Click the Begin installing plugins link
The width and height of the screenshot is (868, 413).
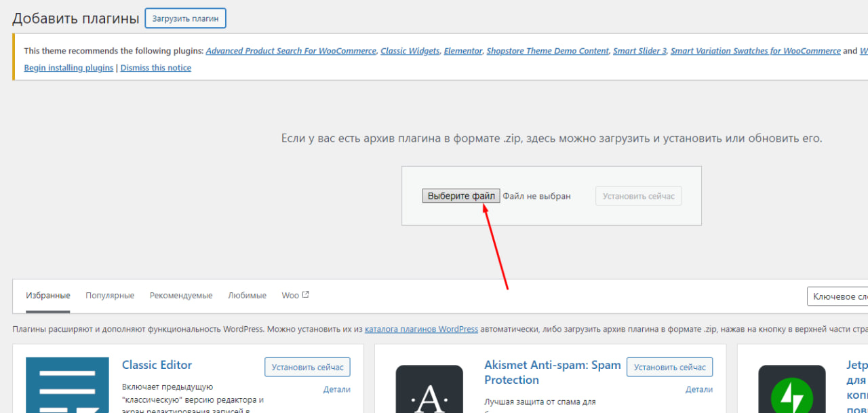(68, 68)
